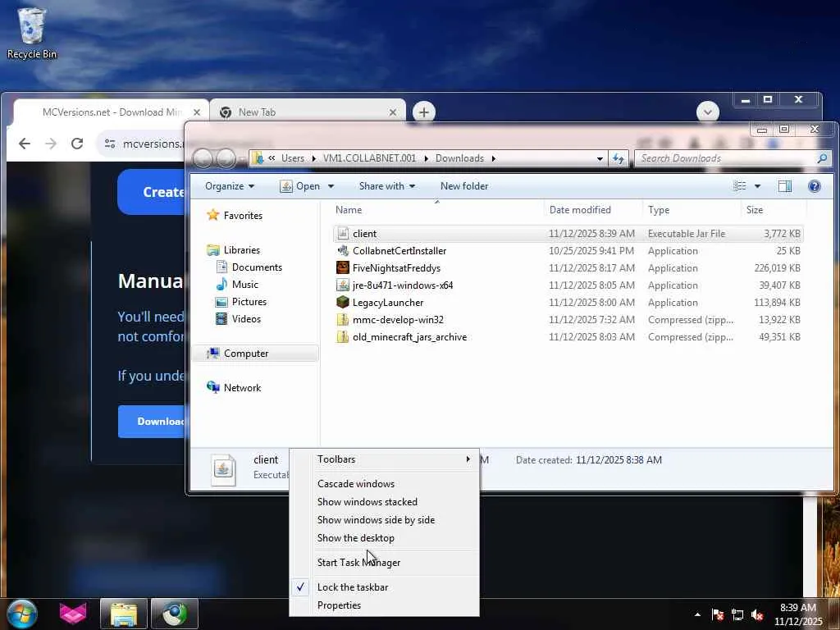840x630 pixels.
Task: Open Pictures library in sidebar
Action: [x=241, y=302]
